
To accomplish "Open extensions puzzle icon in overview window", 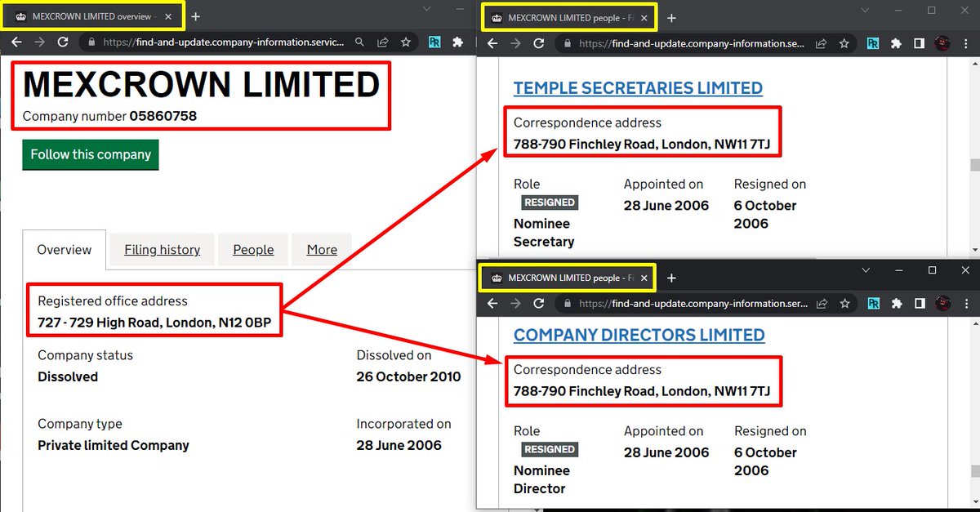I will (x=457, y=42).
